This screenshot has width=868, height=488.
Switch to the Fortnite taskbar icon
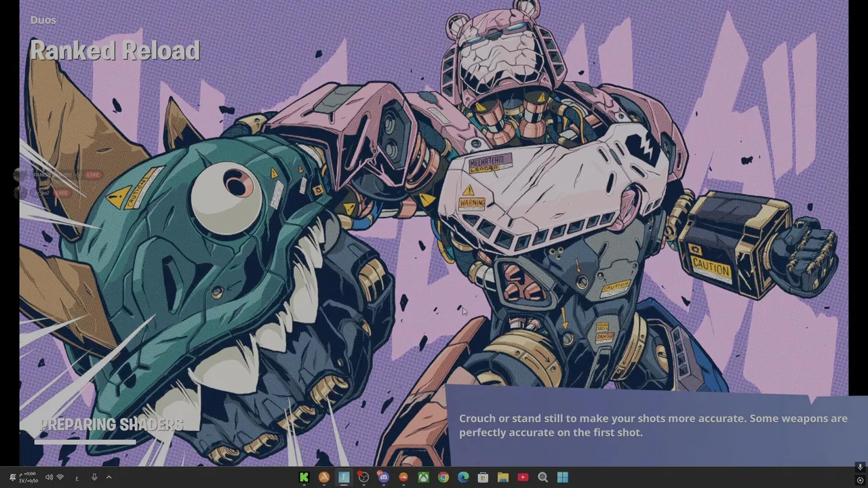(344, 477)
